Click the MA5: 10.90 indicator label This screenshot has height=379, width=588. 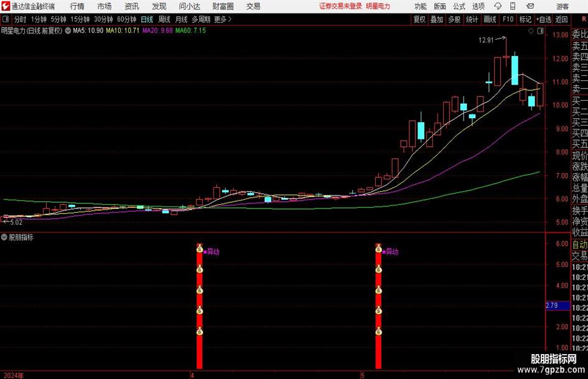(x=88, y=30)
